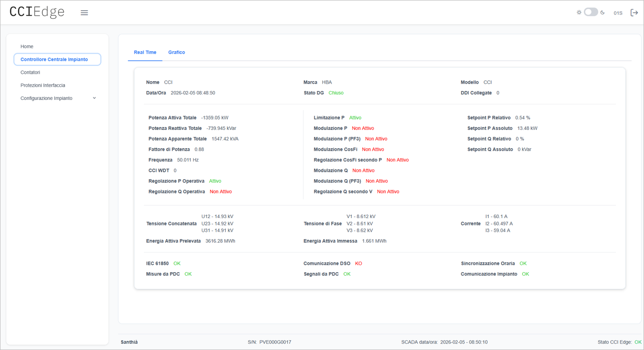
Task: Click the Stato CCI Edge OK footer indicator
Action: point(638,342)
